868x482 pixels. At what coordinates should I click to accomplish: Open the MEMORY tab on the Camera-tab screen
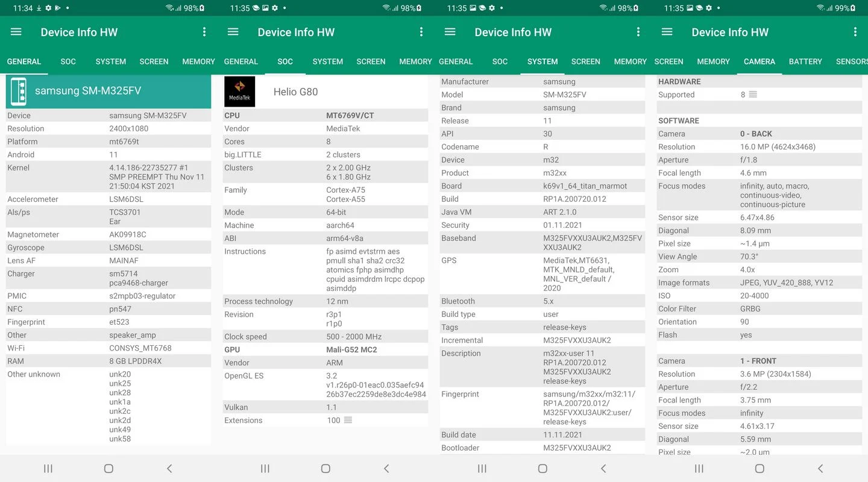(714, 61)
